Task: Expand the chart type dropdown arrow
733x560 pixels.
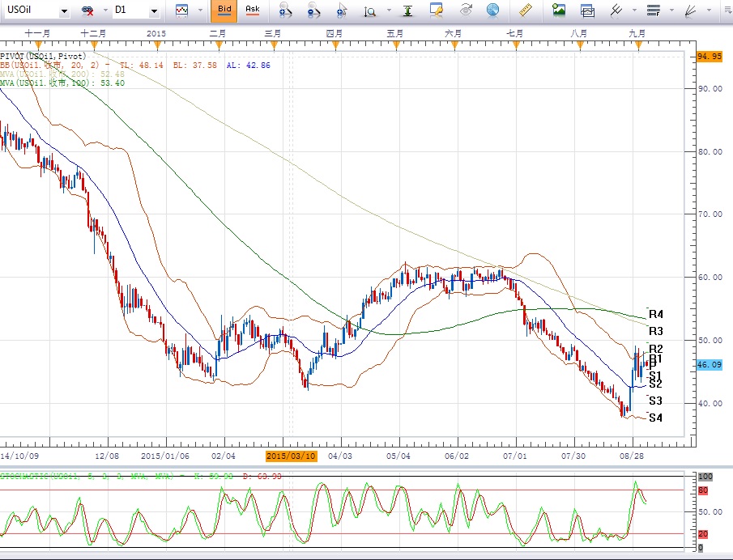Action: [x=200, y=11]
